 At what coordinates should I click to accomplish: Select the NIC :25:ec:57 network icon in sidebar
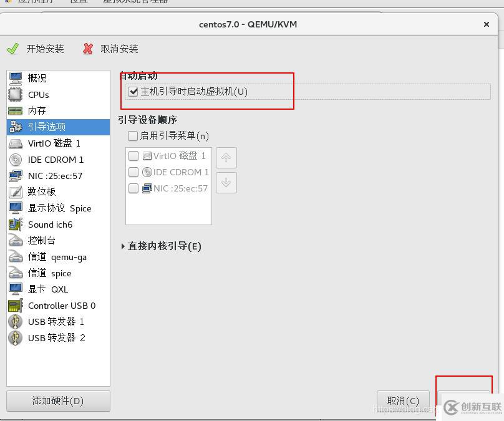click(x=16, y=176)
